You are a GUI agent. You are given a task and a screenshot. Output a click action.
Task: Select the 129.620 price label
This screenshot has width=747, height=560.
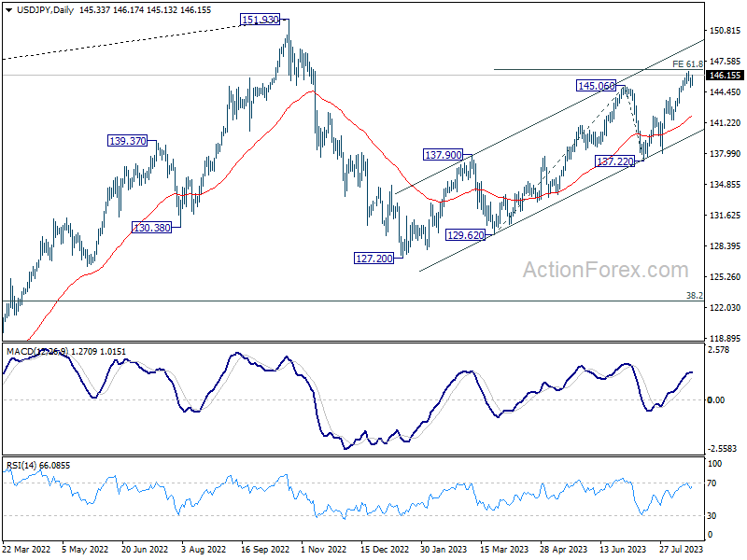pos(465,235)
